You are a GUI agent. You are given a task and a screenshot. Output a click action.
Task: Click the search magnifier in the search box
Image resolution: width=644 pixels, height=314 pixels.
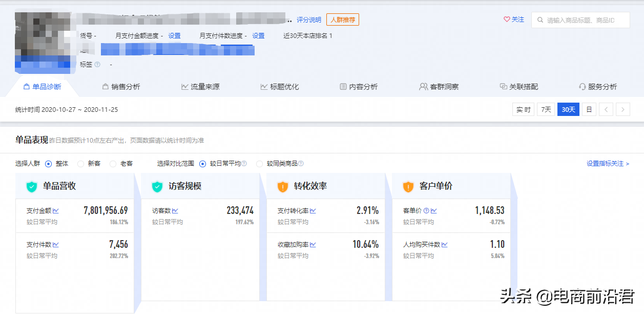(540, 19)
